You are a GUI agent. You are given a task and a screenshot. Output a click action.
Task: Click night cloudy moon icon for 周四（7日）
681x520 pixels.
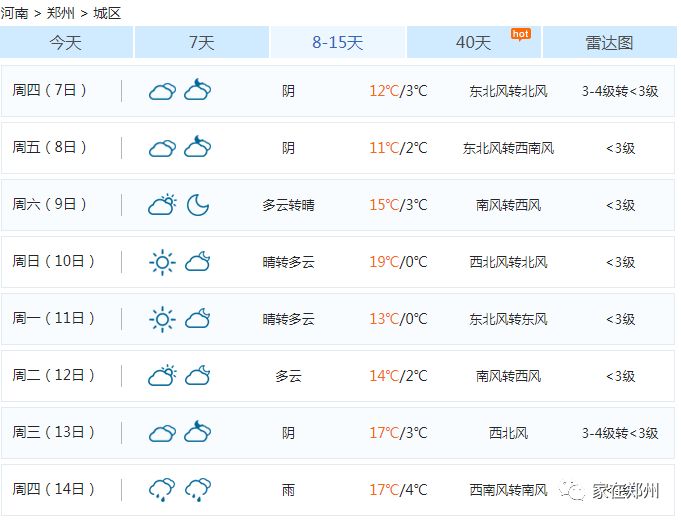pos(198,89)
